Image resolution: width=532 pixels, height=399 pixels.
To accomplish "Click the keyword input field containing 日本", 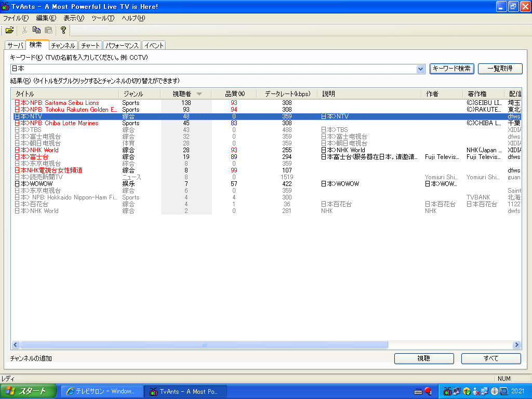I will [x=214, y=69].
